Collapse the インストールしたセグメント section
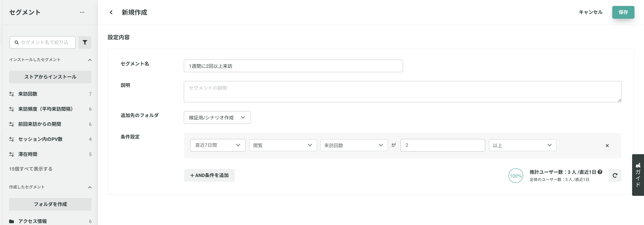 tap(90, 60)
